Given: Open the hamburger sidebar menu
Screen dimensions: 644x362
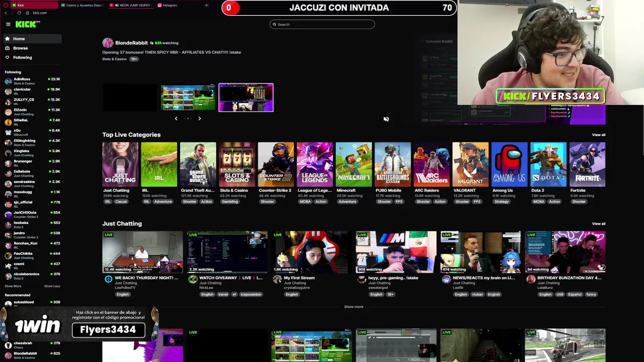Looking at the screenshot, I should coord(8,24).
